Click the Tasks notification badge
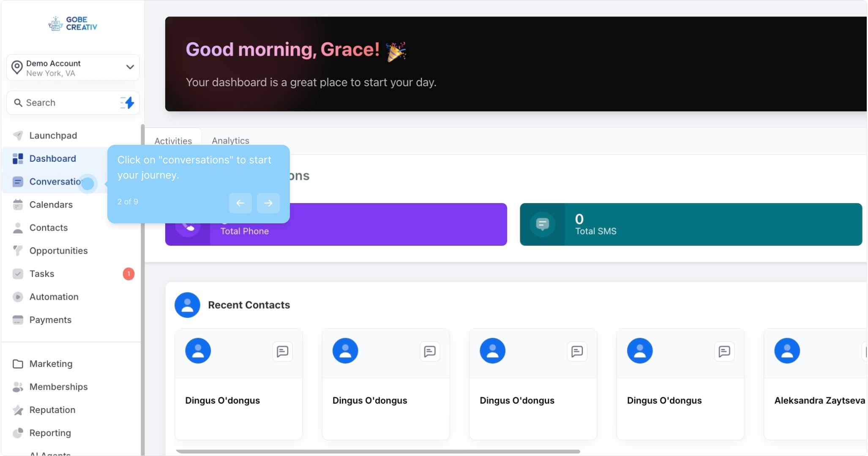The image size is (868, 456). click(x=128, y=274)
